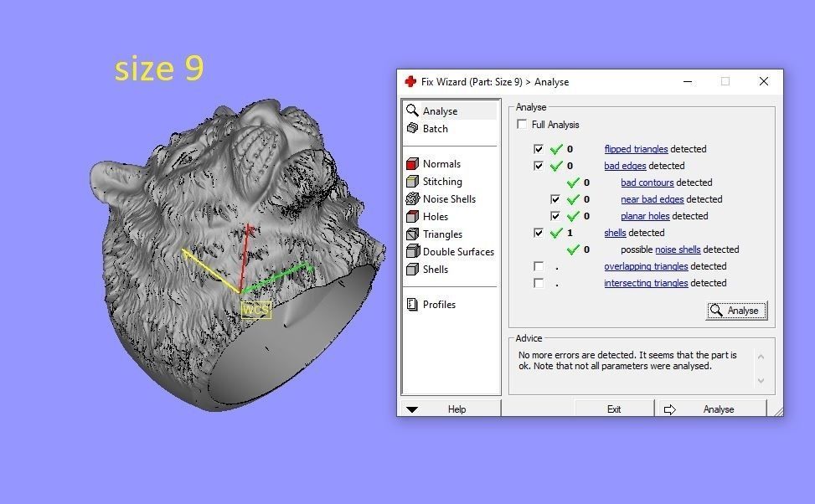Click the Noise Shells icon
Image resolution: width=815 pixels, height=504 pixels.
(412, 198)
